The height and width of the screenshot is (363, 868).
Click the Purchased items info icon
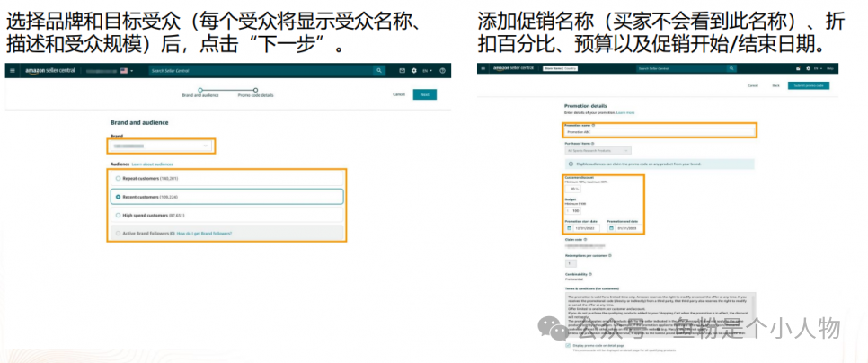pos(592,144)
